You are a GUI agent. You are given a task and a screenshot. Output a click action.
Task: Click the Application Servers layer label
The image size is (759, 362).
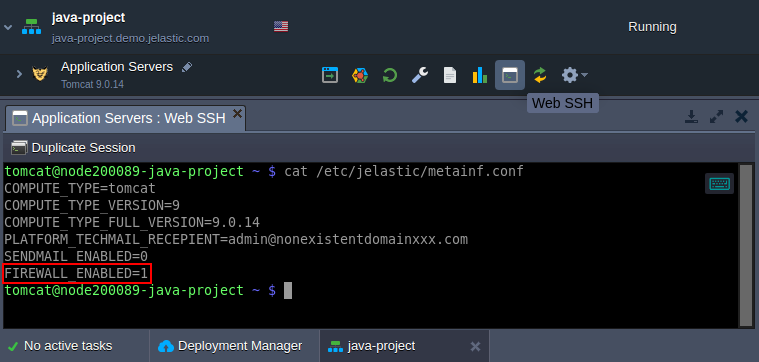pos(117,67)
